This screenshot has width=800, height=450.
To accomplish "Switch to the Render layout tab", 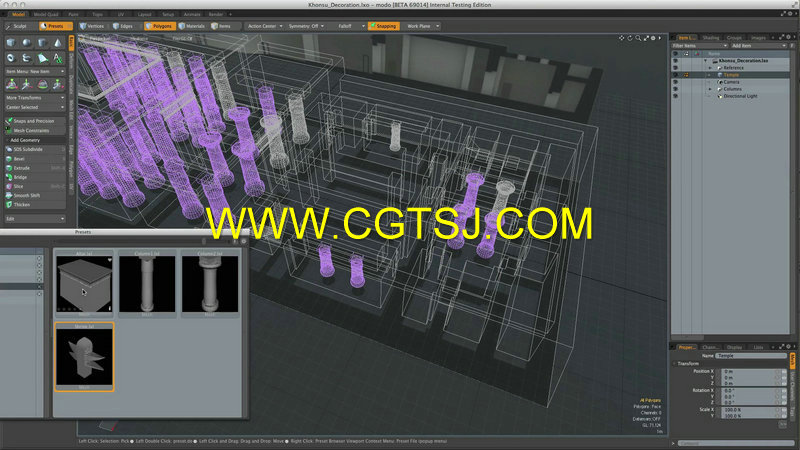I will (x=215, y=14).
